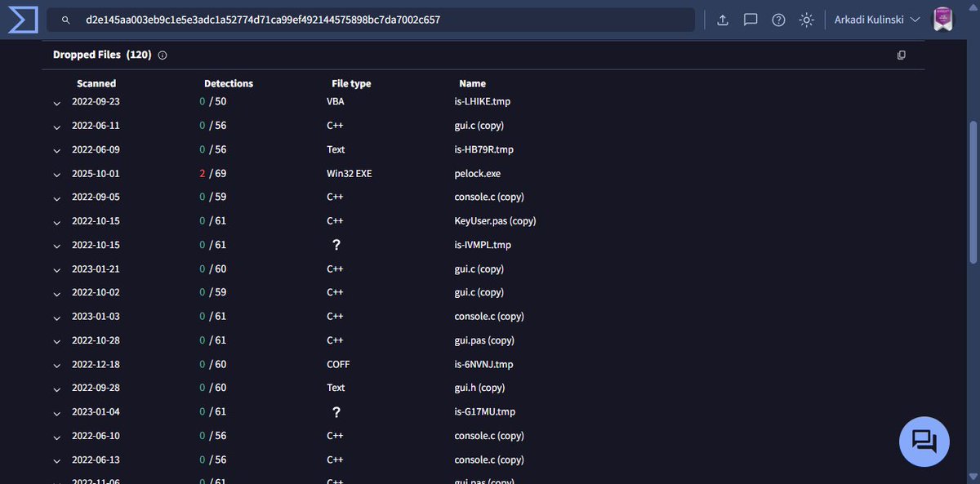Open the feedback chat icon in top bar

click(x=751, y=19)
